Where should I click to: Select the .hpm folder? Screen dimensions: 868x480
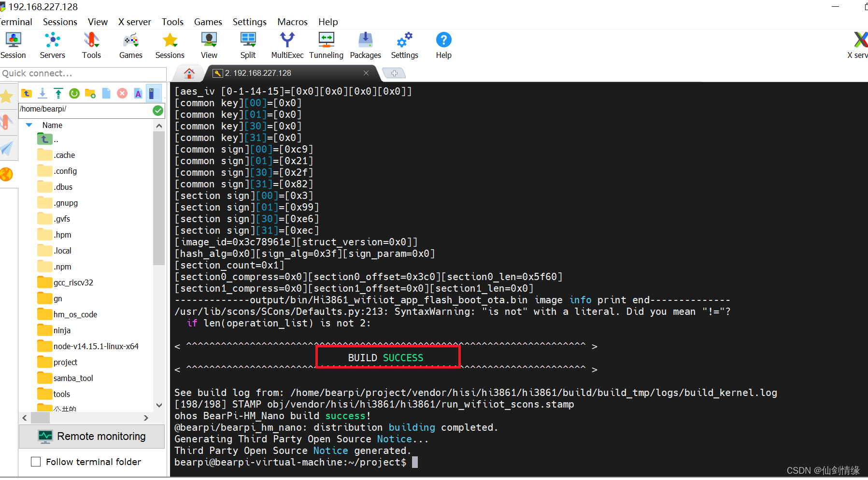(x=55, y=235)
